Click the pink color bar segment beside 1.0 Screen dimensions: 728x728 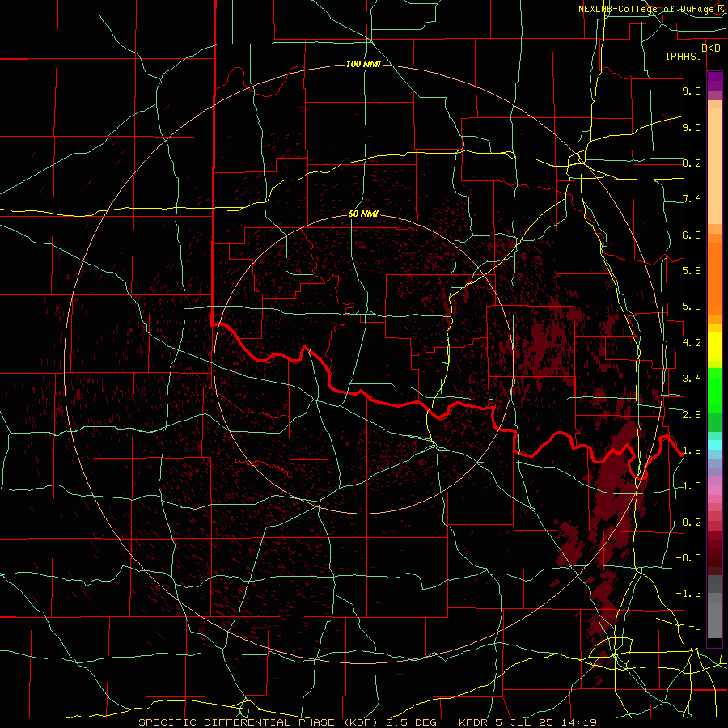click(714, 490)
